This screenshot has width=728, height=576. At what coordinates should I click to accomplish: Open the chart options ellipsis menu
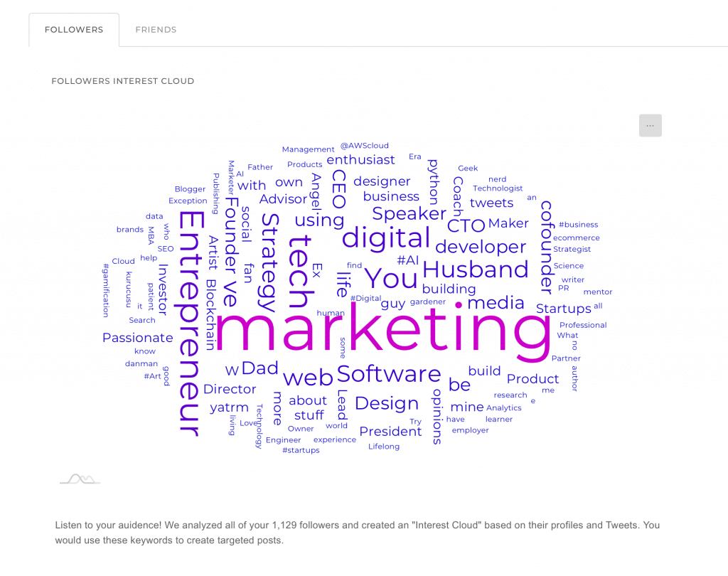[650, 125]
